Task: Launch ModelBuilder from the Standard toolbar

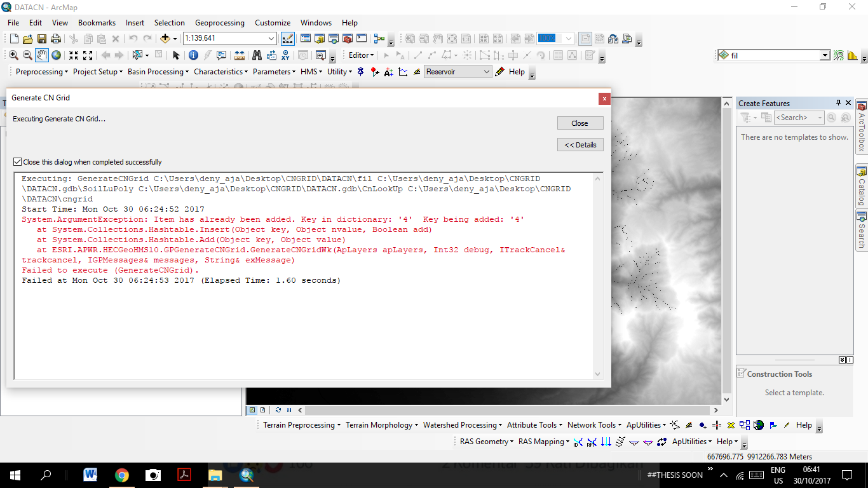Action: point(379,39)
